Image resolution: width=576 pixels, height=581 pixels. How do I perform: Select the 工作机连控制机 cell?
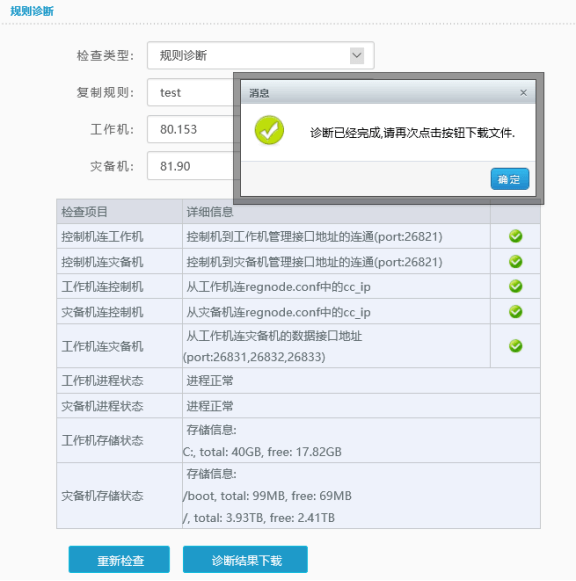pos(119,286)
